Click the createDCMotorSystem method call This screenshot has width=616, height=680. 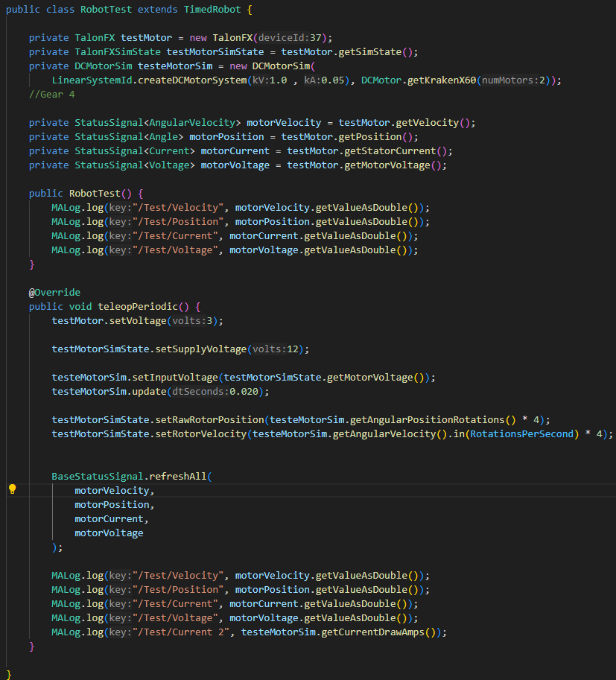[192, 80]
